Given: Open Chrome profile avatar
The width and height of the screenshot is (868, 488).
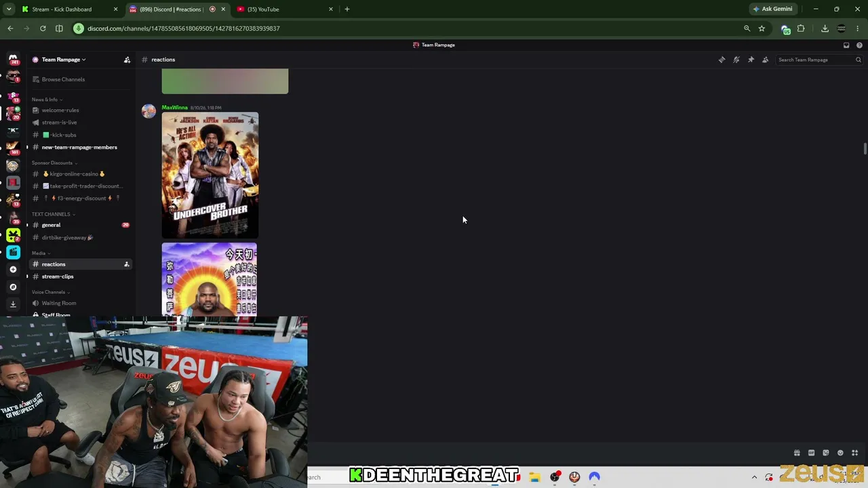Looking at the screenshot, I should (842, 28).
